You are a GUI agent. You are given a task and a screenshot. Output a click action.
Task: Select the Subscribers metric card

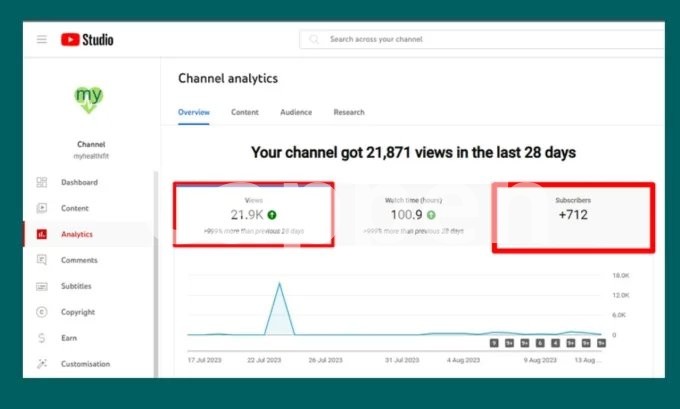pos(573,215)
